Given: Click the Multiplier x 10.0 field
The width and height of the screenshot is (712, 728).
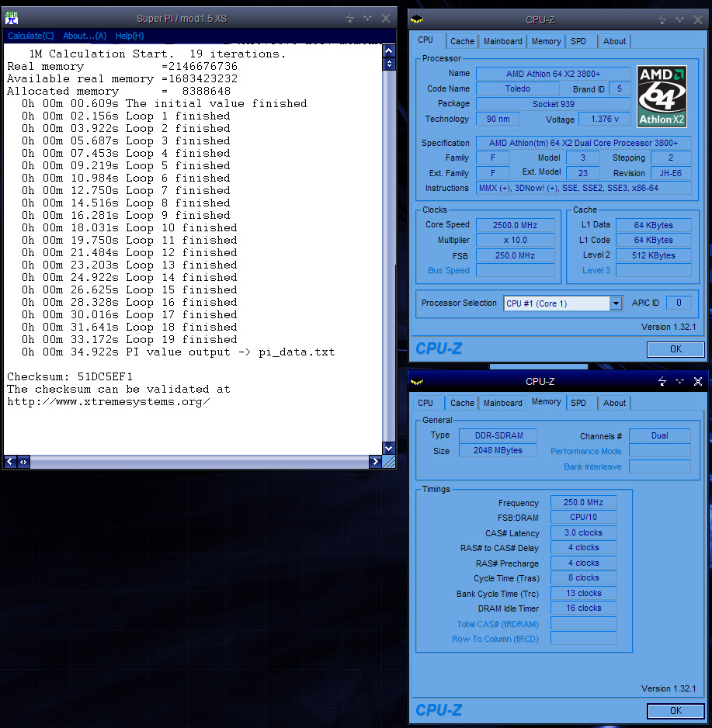Looking at the screenshot, I should point(515,240).
